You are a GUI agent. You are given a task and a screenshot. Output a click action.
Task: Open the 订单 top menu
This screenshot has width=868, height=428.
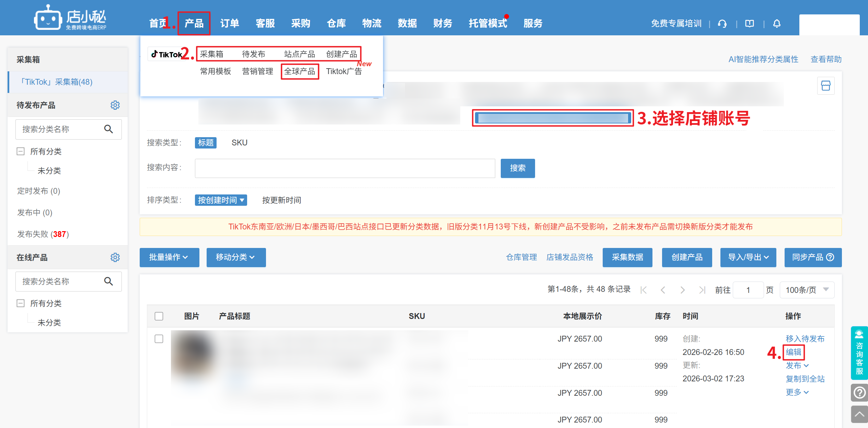(229, 23)
